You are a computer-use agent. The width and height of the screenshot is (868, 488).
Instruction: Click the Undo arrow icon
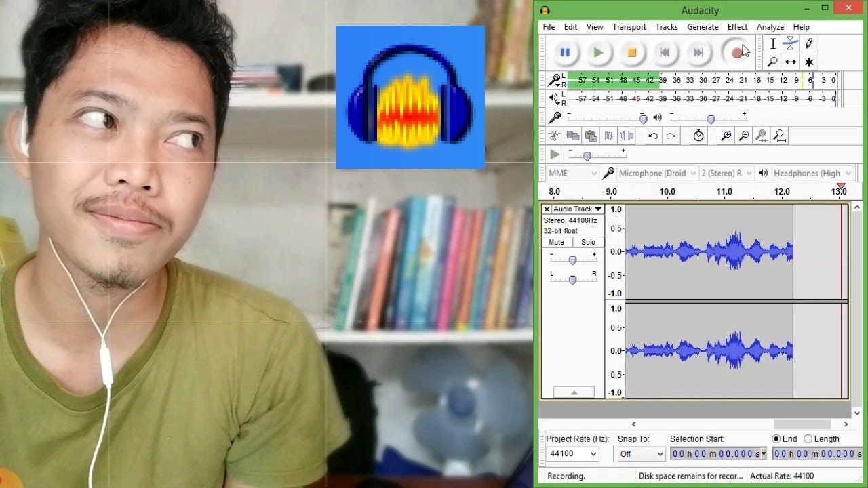click(x=652, y=136)
